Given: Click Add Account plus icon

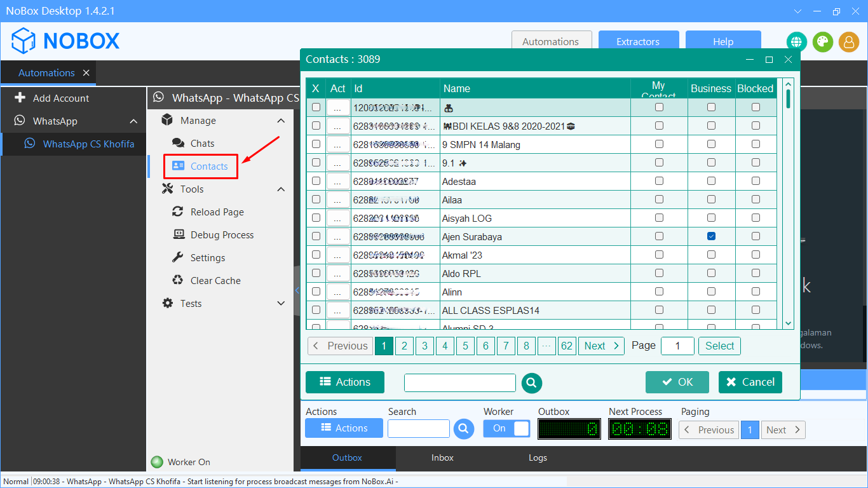Looking at the screenshot, I should tap(20, 98).
